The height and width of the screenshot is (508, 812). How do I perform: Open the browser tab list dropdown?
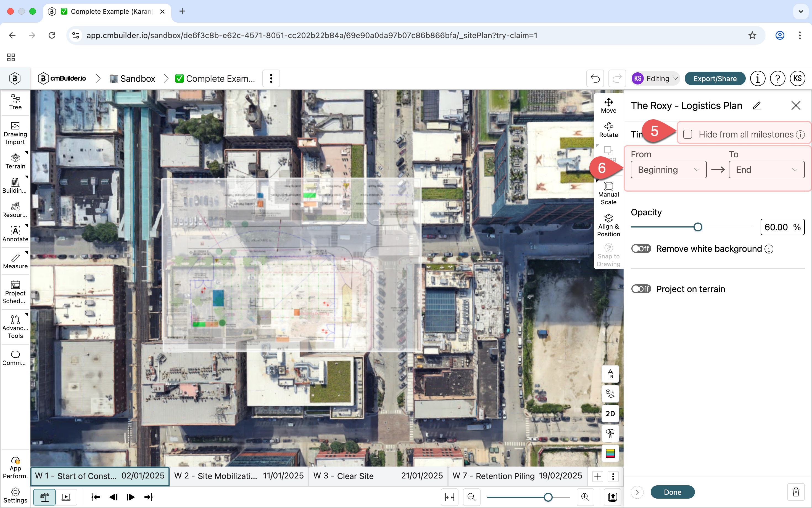click(801, 11)
